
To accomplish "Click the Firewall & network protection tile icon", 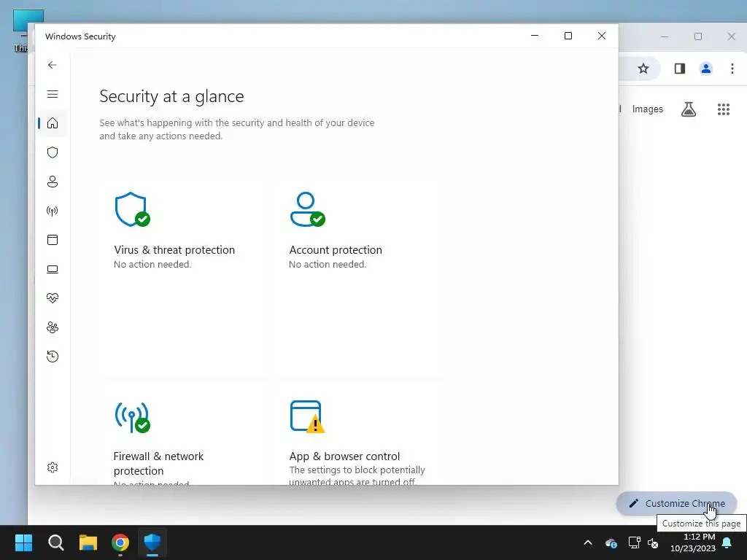I will pos(132,418).
